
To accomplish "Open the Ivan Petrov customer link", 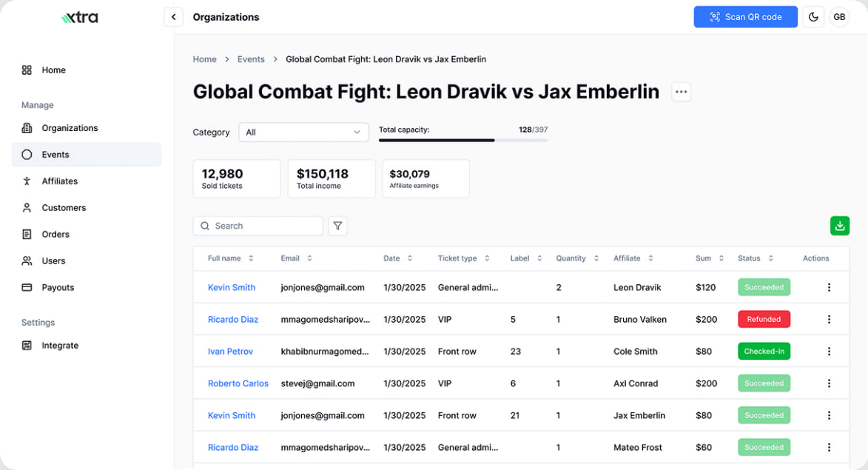I will (x=230, y=352).
